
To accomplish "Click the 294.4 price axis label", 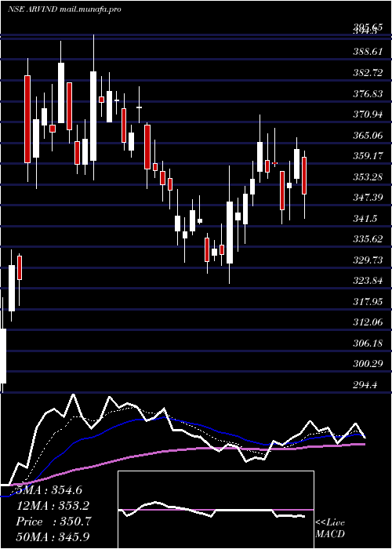I will pyautogui.click(x=365, y=385).
